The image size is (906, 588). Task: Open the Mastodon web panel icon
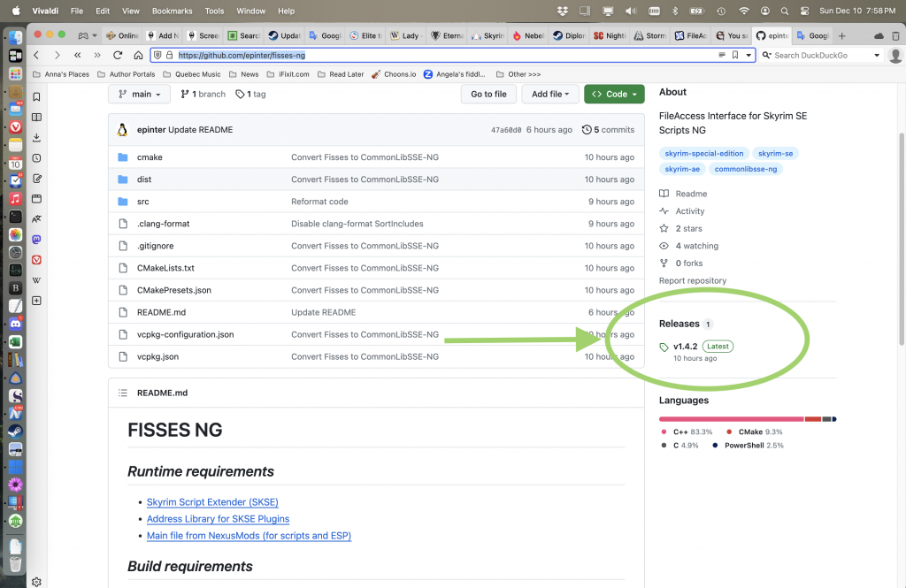36,239
